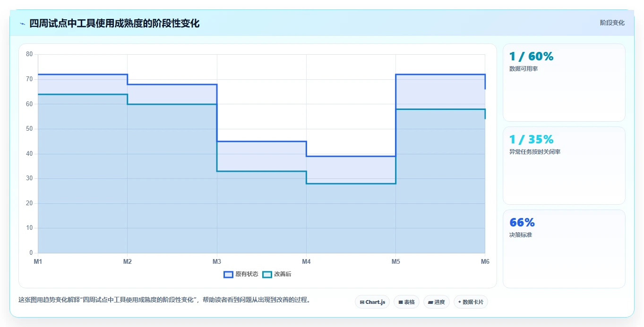Click the 数据可用率 caption
Image resolution: width=644 pixels, height=327 pixels.
[x=524, y=69]
